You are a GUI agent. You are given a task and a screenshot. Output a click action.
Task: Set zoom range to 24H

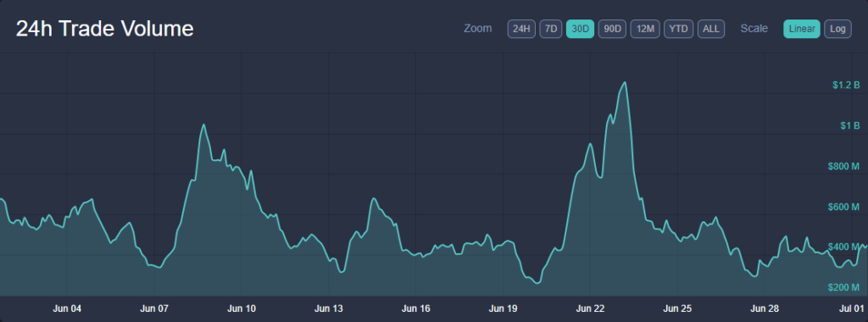point(521,29)
